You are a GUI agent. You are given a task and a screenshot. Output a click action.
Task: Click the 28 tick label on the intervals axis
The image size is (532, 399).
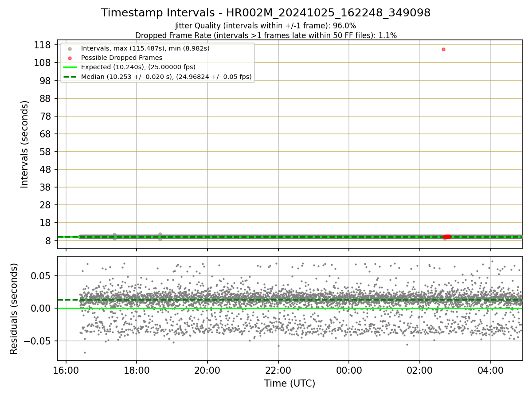coord(45,205)
